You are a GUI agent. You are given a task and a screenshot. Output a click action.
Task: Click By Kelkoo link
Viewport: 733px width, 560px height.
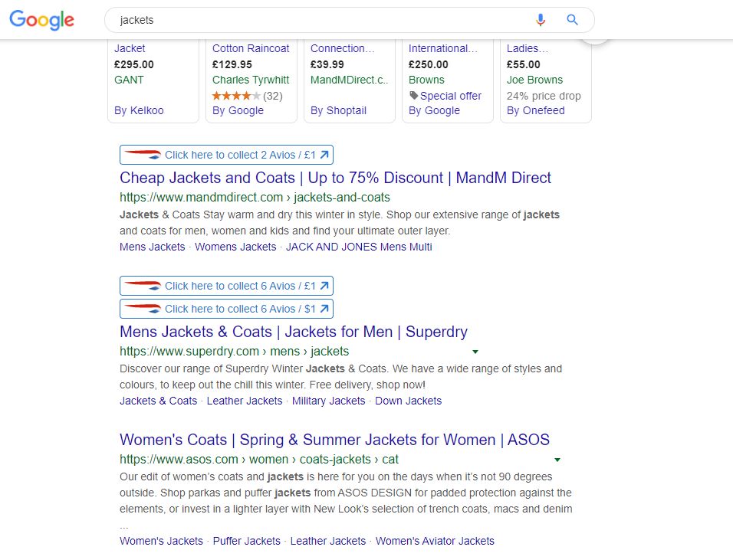pyautogui.click(x=139, y=110)
